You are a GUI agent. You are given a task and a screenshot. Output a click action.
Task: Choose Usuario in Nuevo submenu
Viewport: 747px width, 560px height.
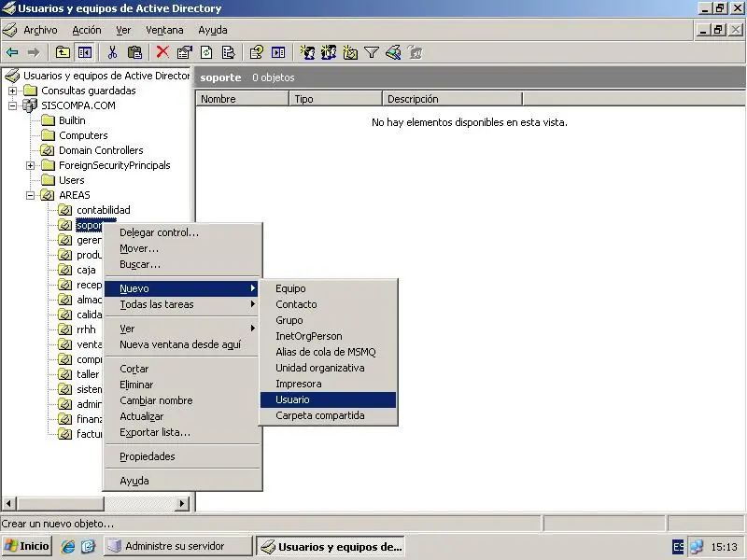329,400
